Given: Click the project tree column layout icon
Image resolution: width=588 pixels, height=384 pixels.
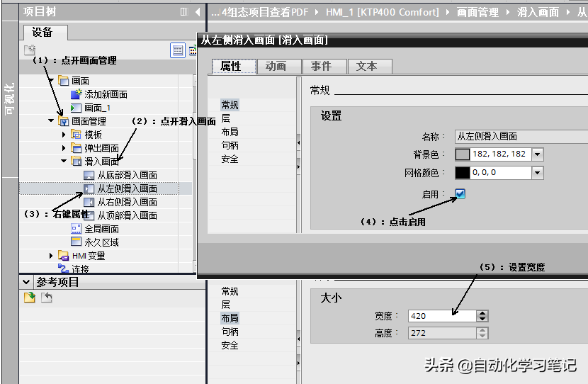Looking at the screenshot, I should point(184,12).
